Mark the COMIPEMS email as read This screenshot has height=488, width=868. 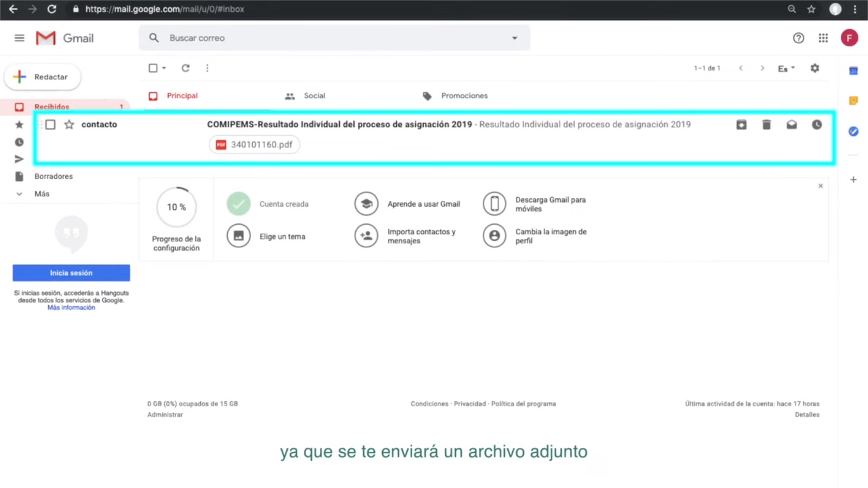[x=792, y=125]
